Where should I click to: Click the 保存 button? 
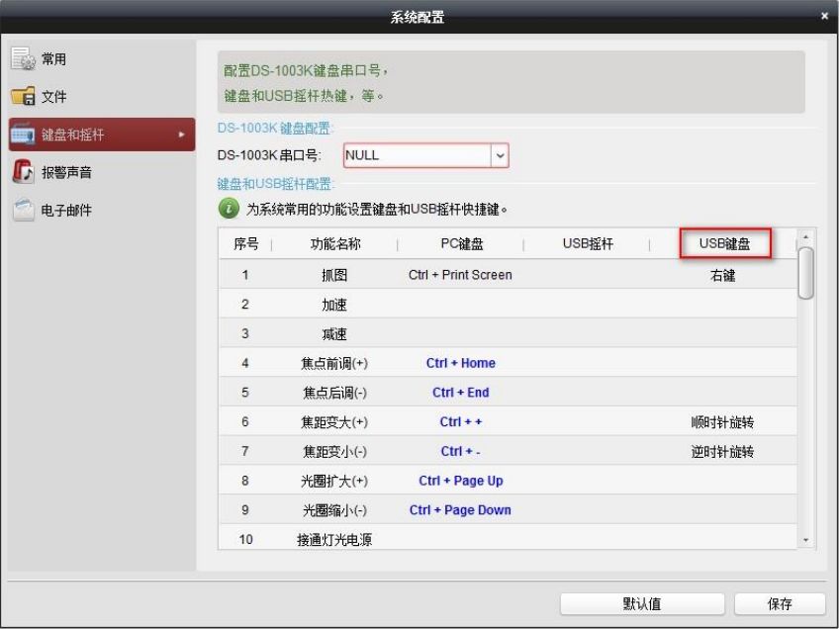[779, 604]
